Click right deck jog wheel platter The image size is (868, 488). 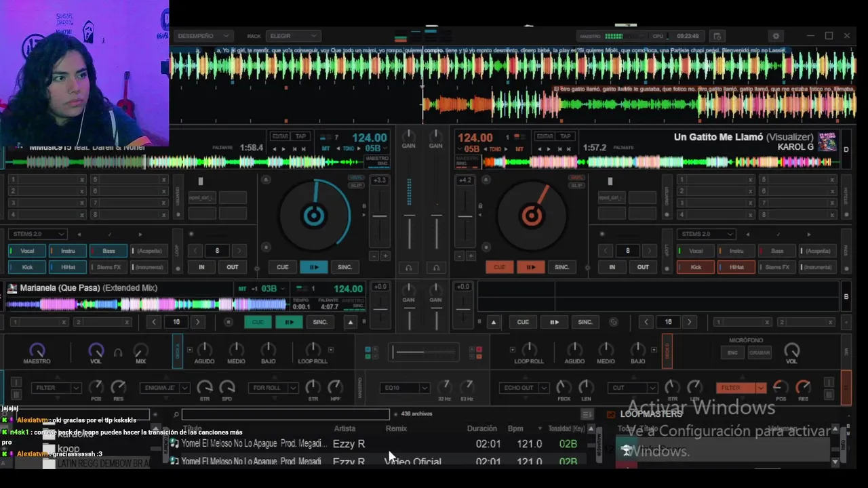[x=532, y=216]
